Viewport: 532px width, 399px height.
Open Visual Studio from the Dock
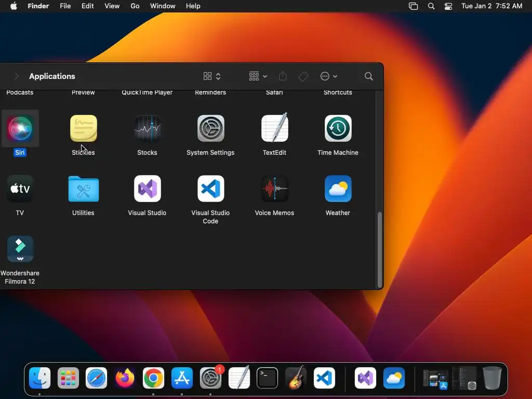tap(365, 378)
